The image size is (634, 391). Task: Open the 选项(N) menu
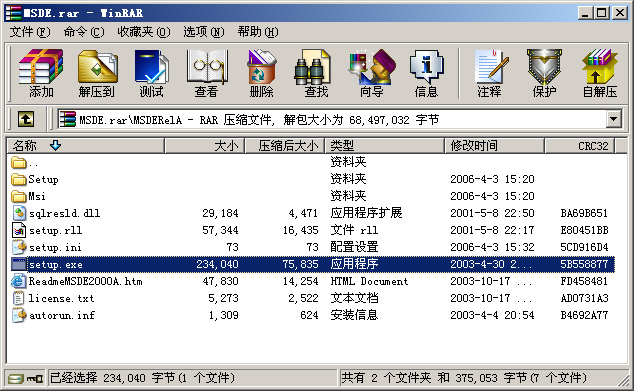(204, 32)
